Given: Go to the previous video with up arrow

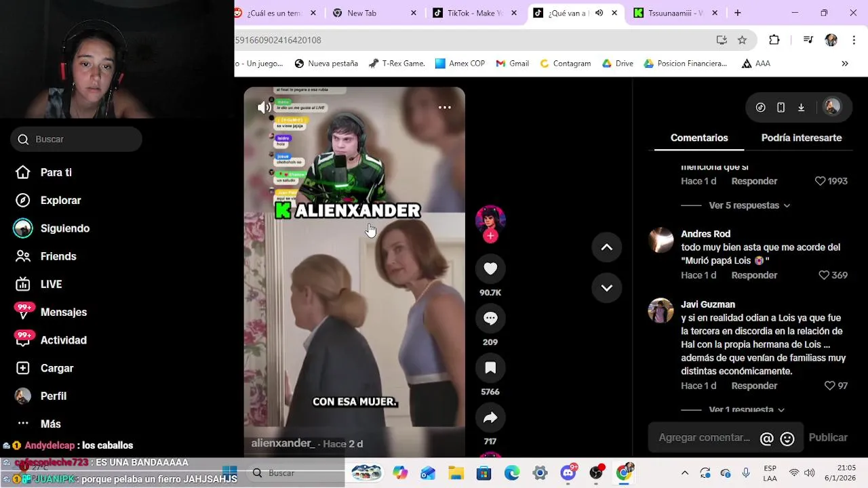Looking at the screenshot, I should pos(607,247).
